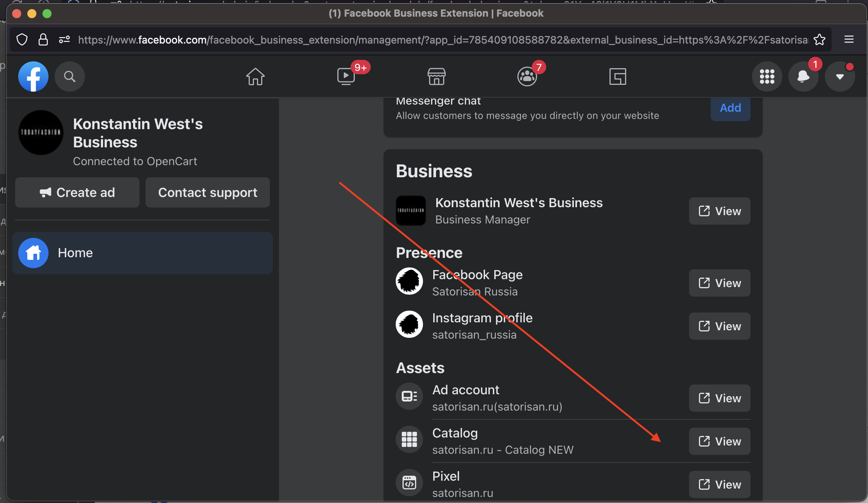Add Messenger chat to your website
This screenshot has height=503, width=868.
(730, 108)
